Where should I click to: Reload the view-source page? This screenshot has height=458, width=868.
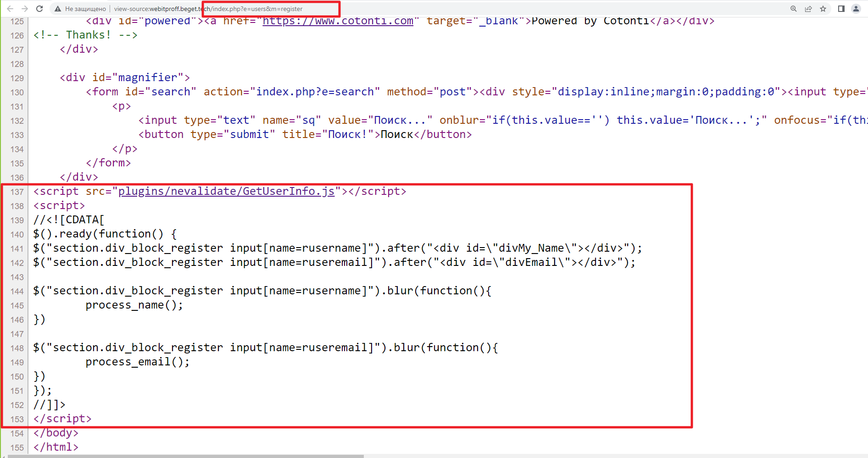click(39, 9)
